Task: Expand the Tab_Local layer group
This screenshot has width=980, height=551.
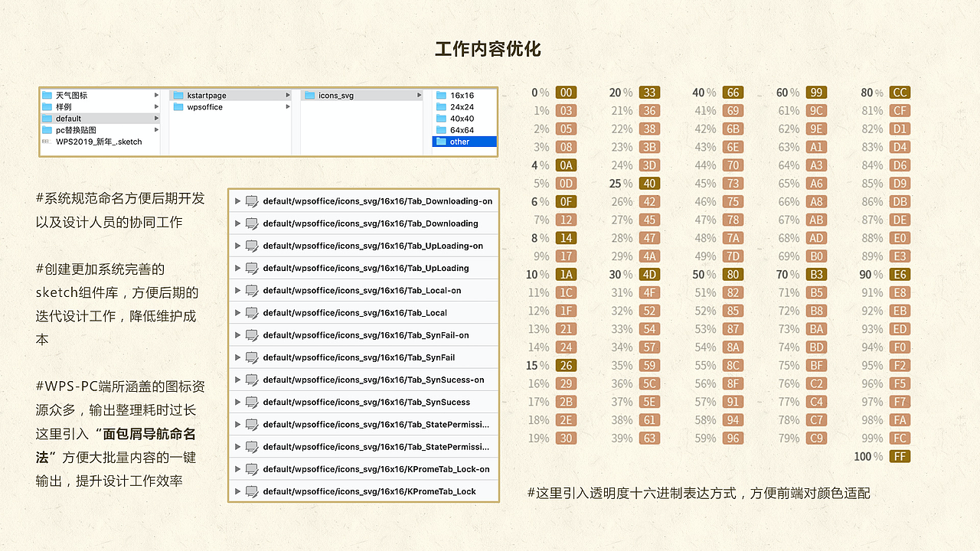Action: [237, 313]
